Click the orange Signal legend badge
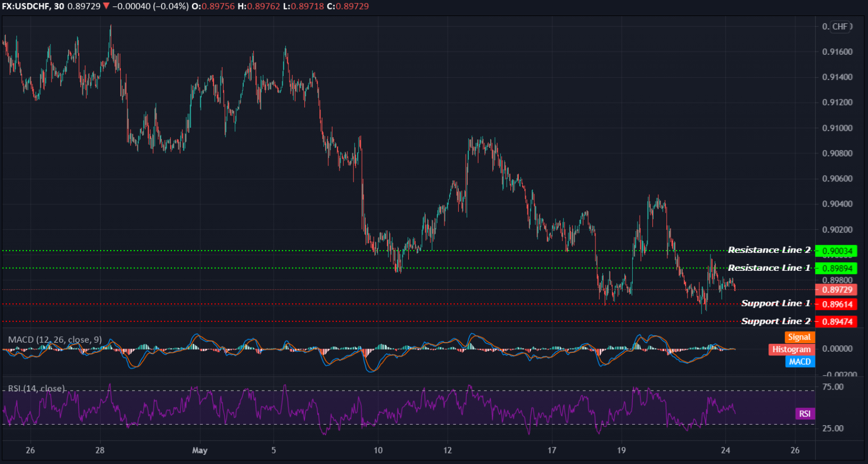 coord(799,337)
